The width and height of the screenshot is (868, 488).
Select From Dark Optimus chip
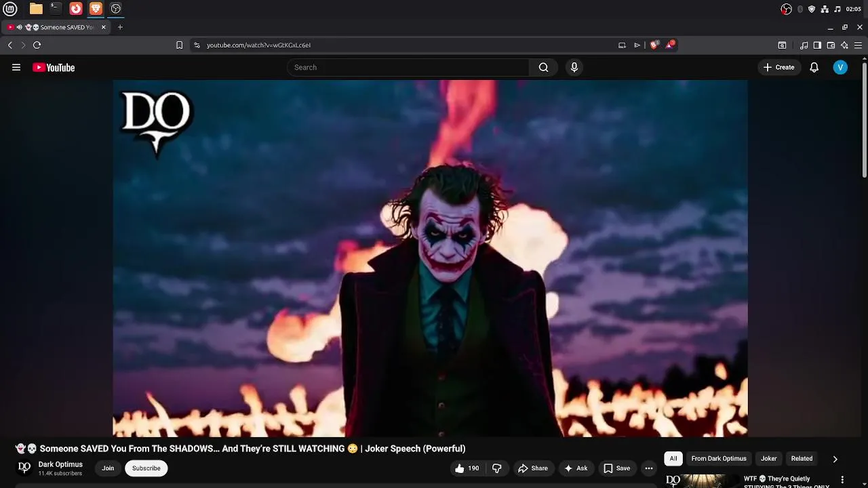719,459
